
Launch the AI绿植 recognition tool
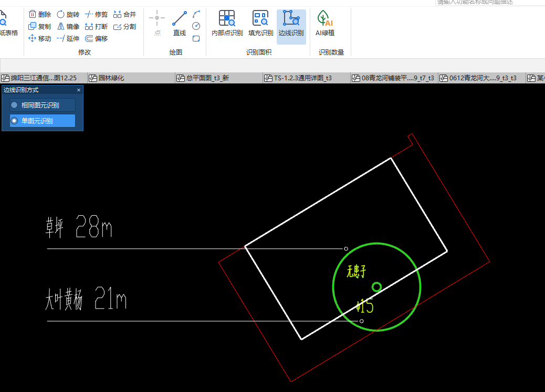coord(324,24)
